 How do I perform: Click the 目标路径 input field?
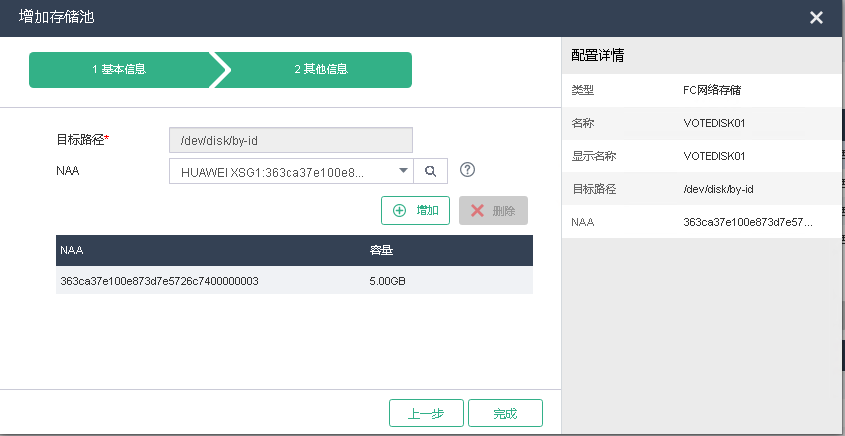[x=291, y=140]
